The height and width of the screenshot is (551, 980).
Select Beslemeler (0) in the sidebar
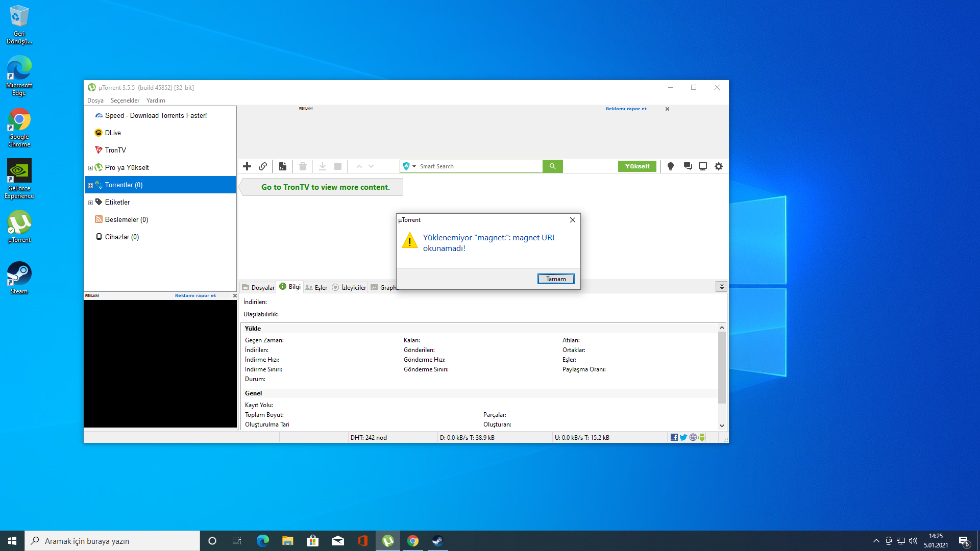(126, 219)
